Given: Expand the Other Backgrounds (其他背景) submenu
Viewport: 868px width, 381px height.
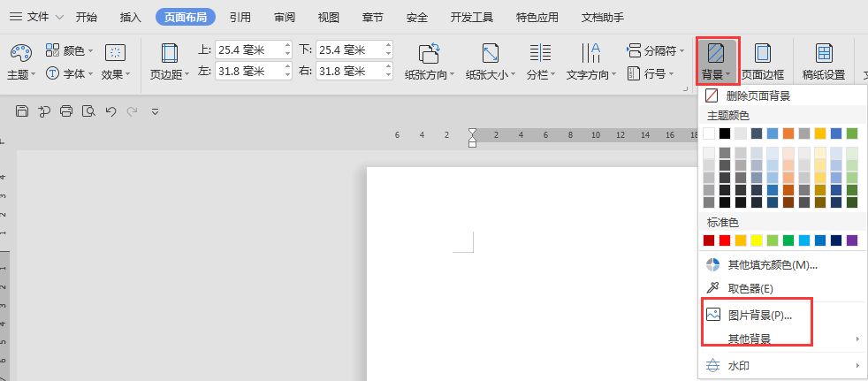Looking at the screenshot, I should point(750,339).
